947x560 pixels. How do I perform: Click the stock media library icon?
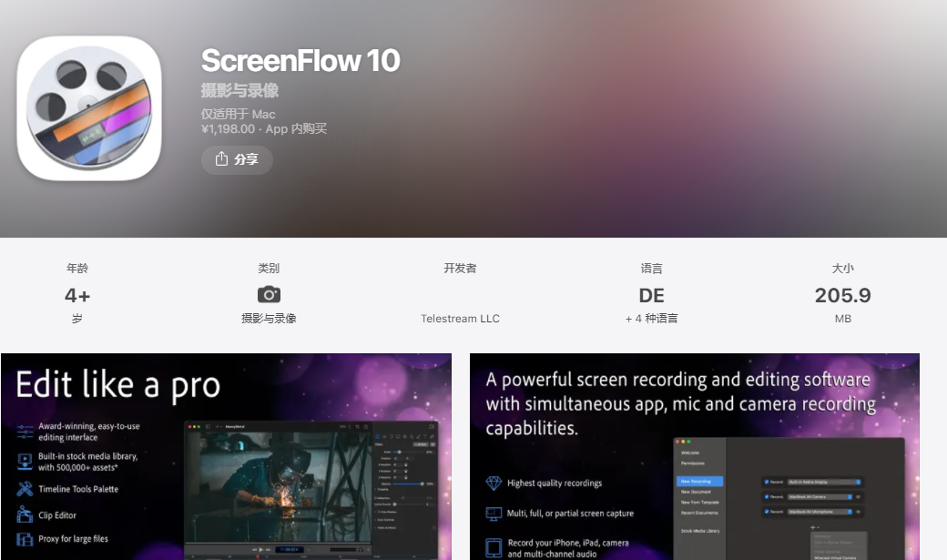click(x=25, y=462)
